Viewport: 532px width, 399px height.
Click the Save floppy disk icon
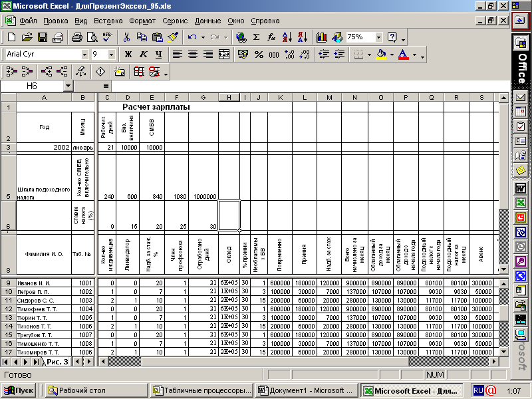tap(41, 37)
